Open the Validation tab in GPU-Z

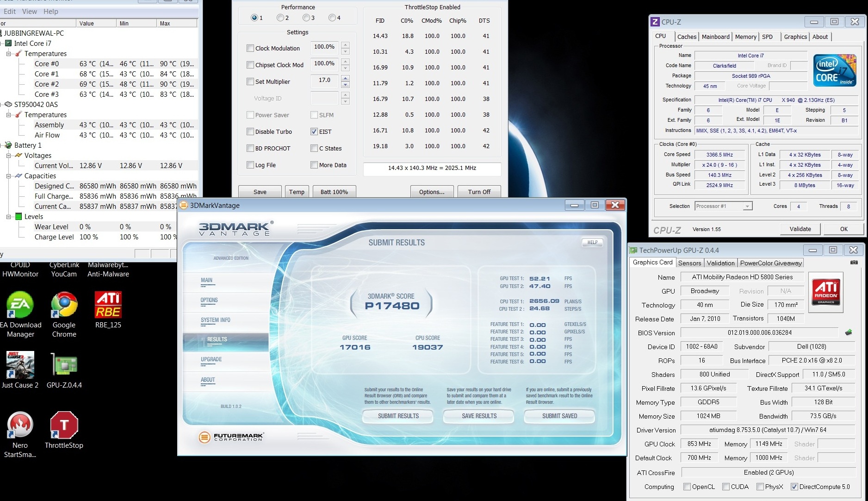tap(720, 263)
